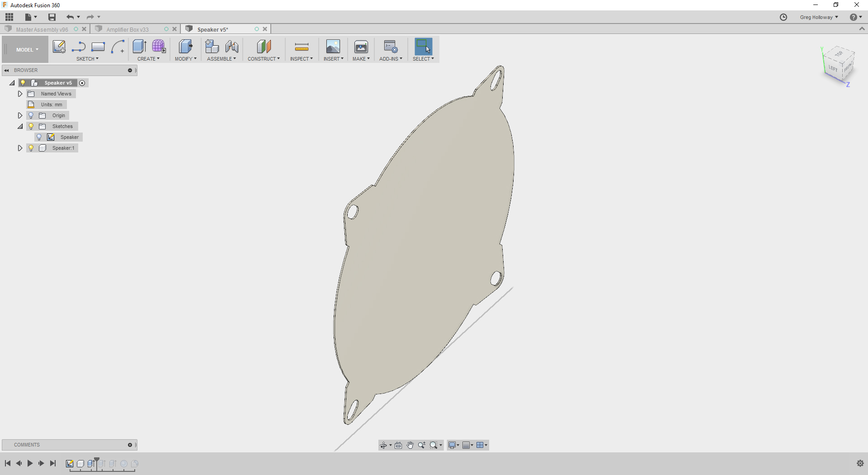The image size is (868, 475).
Task: Close the Amplifier Box v33 tab
Action: pos(175,29)
